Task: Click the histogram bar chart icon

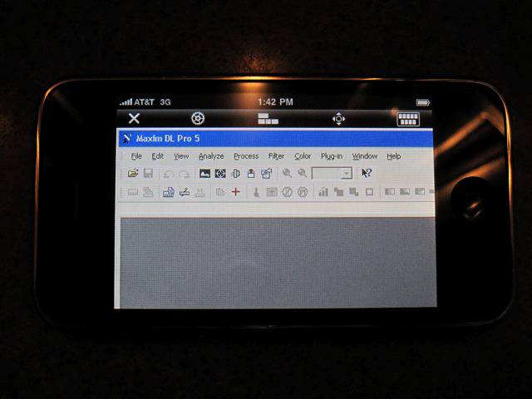Action: 323,192
